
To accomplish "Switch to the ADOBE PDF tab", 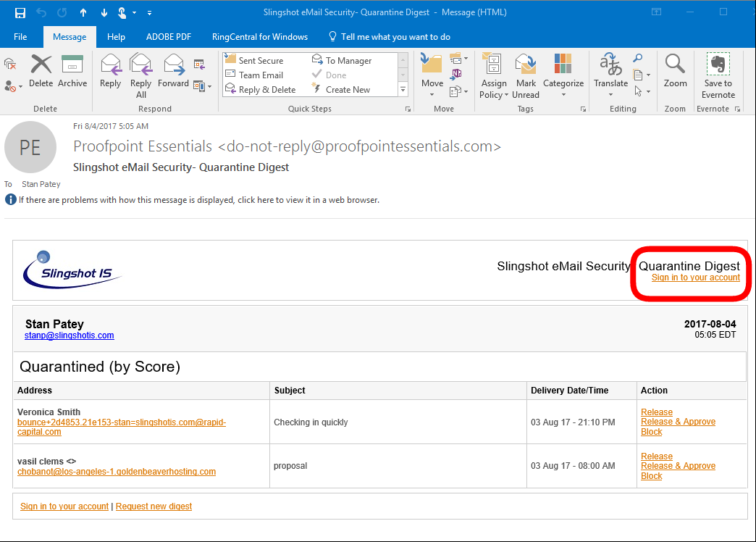I will [168, 36].
